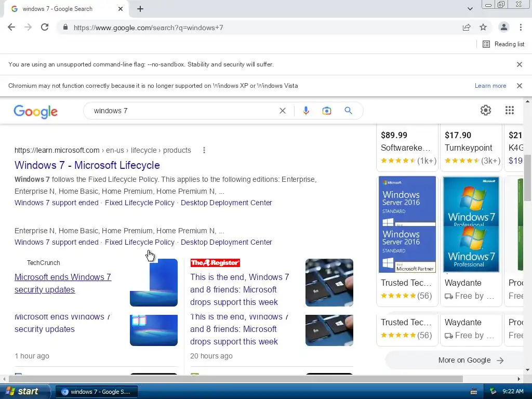532x399 pixels.
Task: Open the $89.99 Softwareke product listing
Action: (x=407, y=148)
